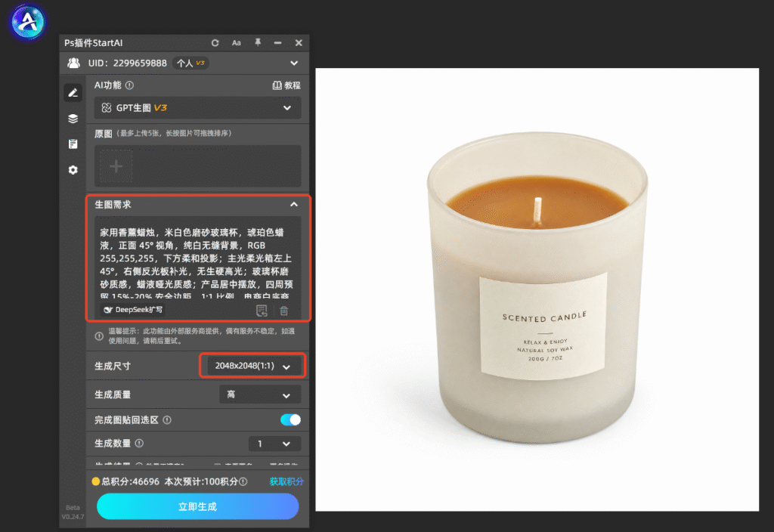The height and width of the screenshot is (532, 774).
Task: Open the 生成质量 高 dropdown
Action: coord(260,394)
